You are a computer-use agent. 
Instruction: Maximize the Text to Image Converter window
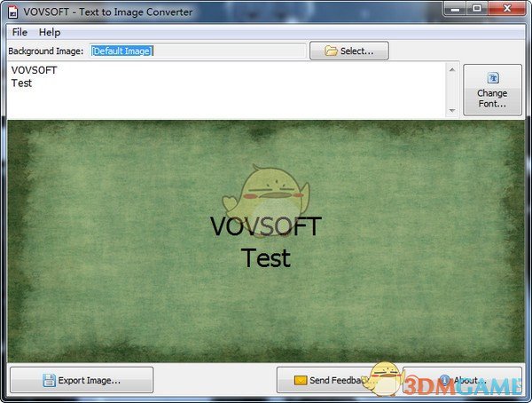[x=477, y=9]
